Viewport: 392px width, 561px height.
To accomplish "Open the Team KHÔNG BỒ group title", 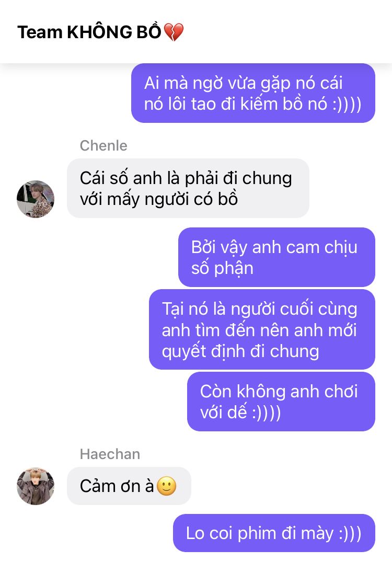I will 100,32.
